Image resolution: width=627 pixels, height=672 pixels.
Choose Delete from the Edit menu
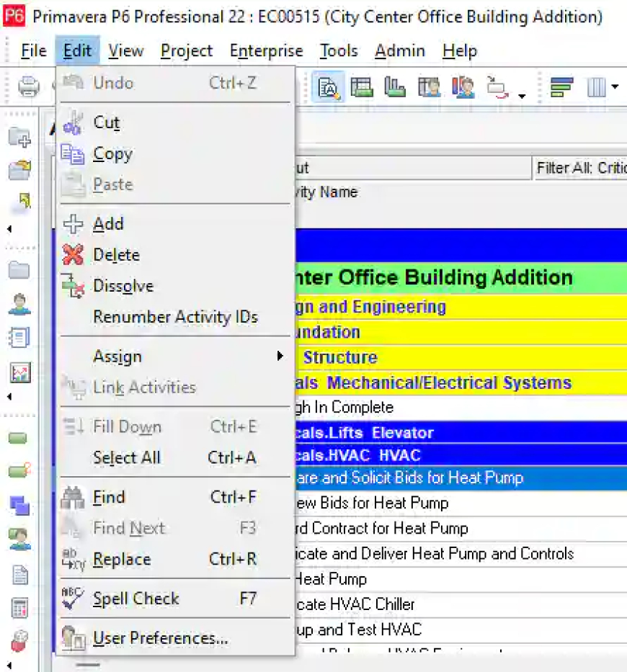[x=175, y=255]
